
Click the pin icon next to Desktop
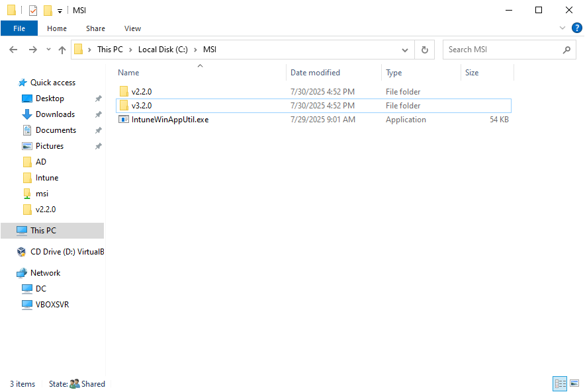(98, 98)
